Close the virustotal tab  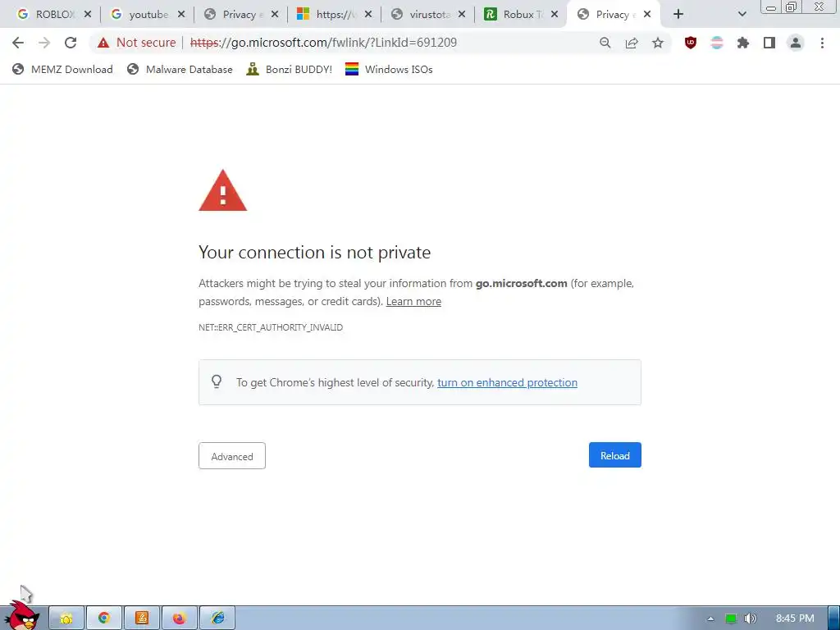(462, 15)
